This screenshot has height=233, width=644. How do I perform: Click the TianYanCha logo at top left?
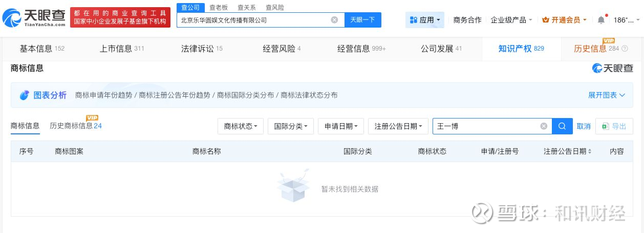[34, 17]
